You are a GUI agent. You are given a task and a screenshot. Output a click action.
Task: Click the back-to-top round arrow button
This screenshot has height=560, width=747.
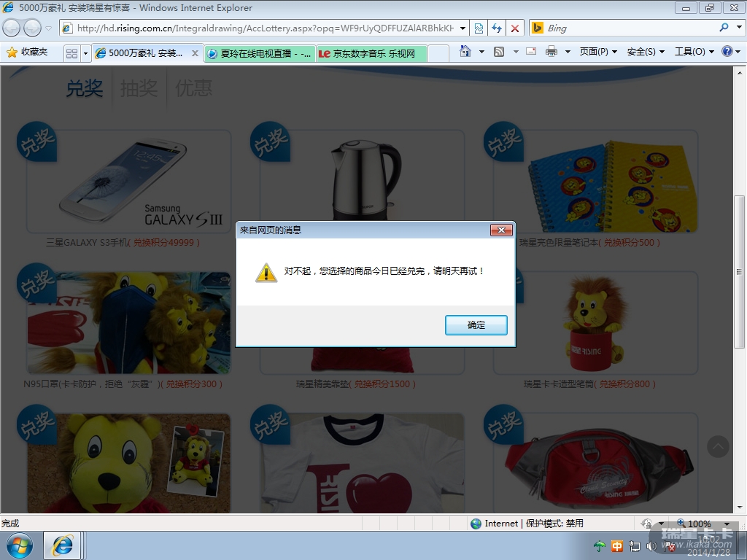point(719,447)
